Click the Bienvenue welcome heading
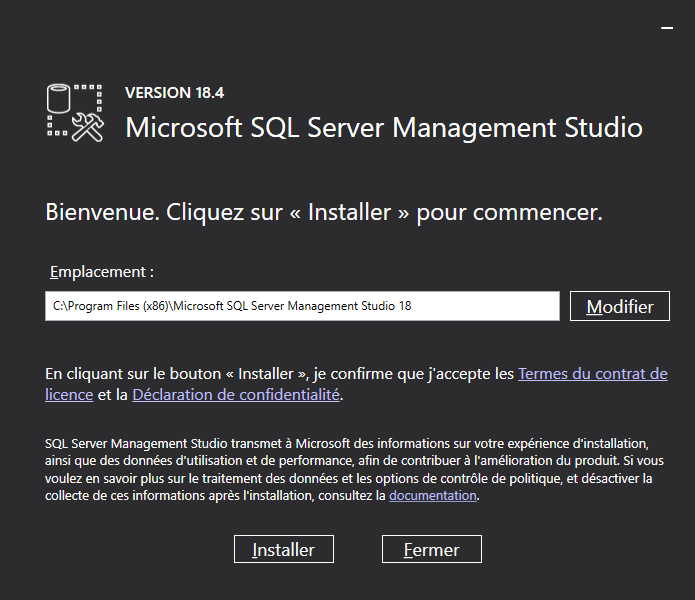Image resolution: width=695 pixels, height=600 pixels. (x=324, y=212)
